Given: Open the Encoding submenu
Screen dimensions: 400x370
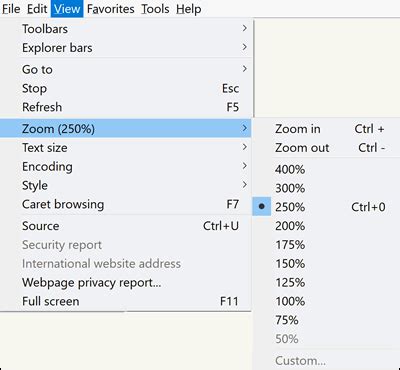Looking at the screenshot, I should (x=125, y=166).
